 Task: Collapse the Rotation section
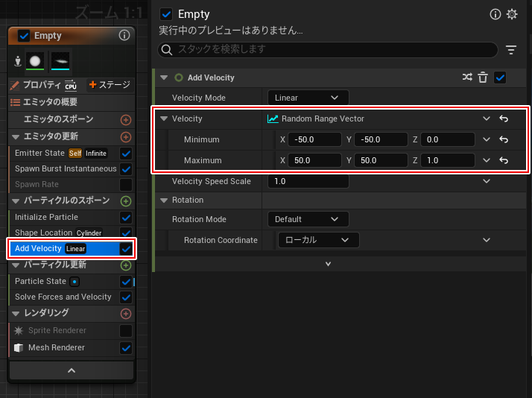point(164,200)
